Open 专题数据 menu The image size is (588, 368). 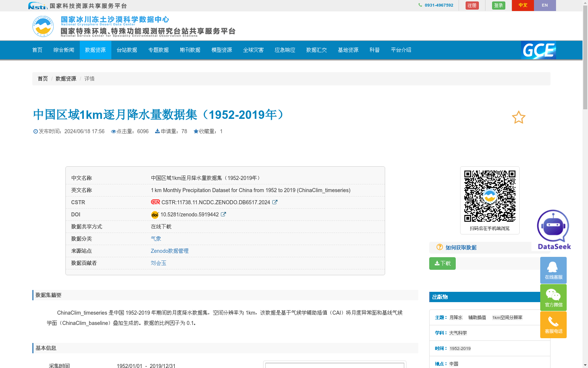point(159,50)
